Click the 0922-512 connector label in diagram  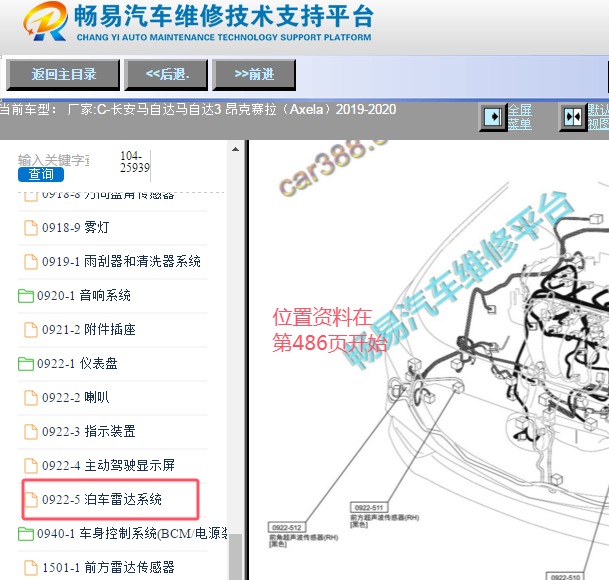click(x=287, y=528)
